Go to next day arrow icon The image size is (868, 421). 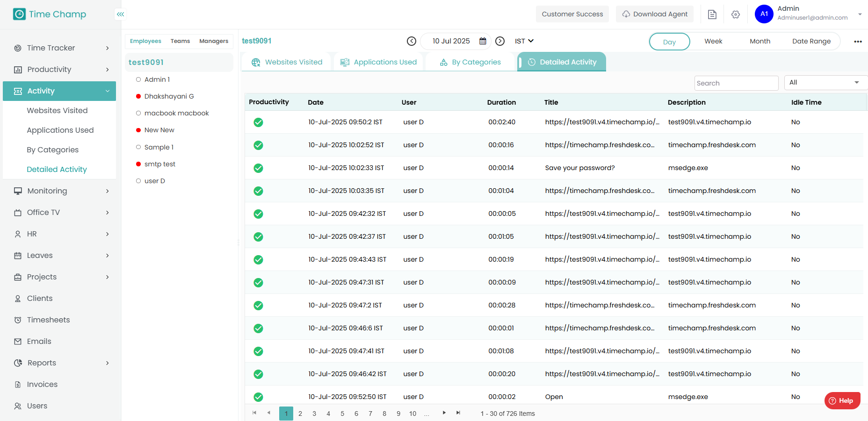500,41
